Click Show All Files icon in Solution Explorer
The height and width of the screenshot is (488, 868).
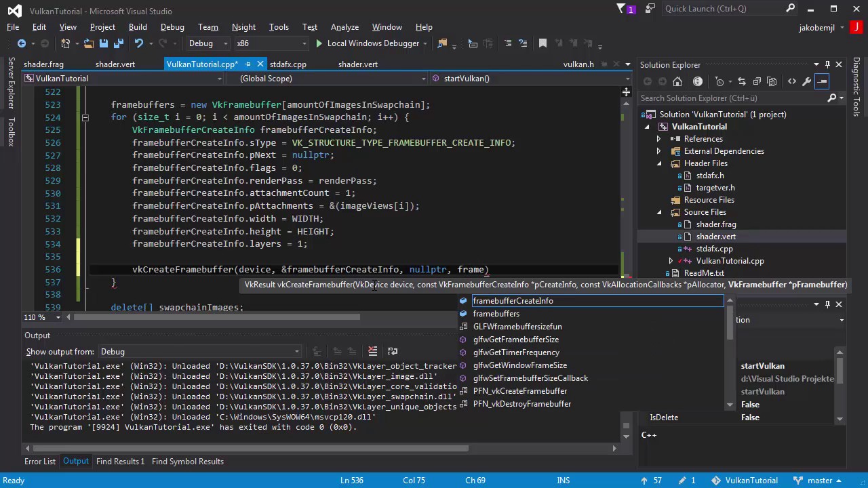(x=772, y=81)
